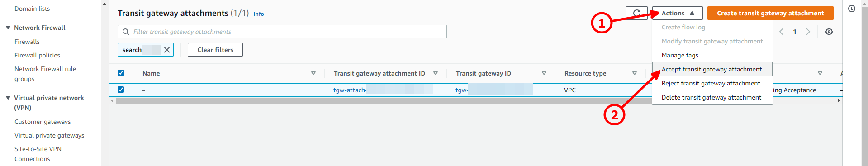The height and width of the screenshot is (166, 868).
Task: Go to next page of results
Action: (x=808, y=32)
